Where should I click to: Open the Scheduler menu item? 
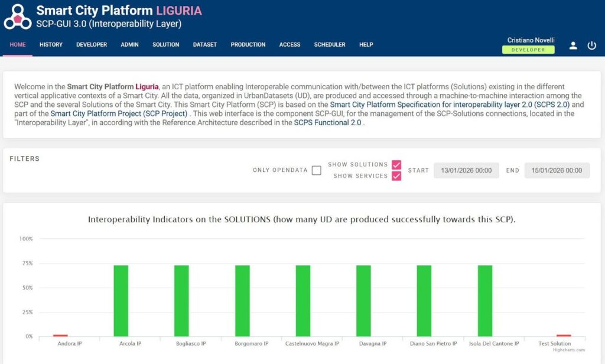(330, 44)
